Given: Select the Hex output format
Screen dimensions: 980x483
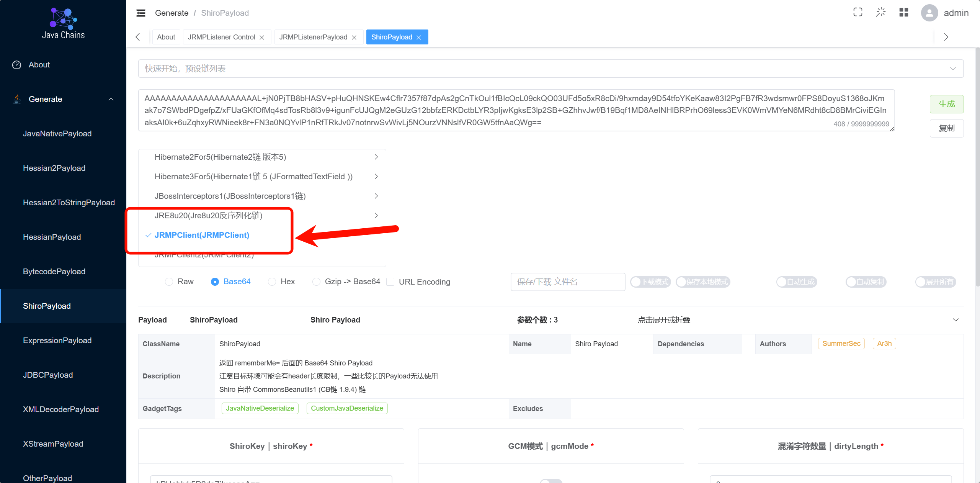Looking at the screenshot, I should coord(272,282).
